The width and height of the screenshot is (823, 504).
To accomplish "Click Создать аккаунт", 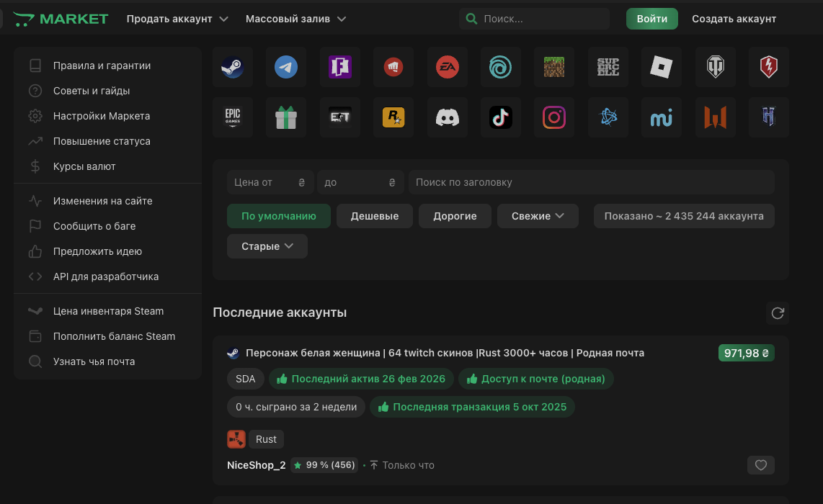I will coord(734,19).
